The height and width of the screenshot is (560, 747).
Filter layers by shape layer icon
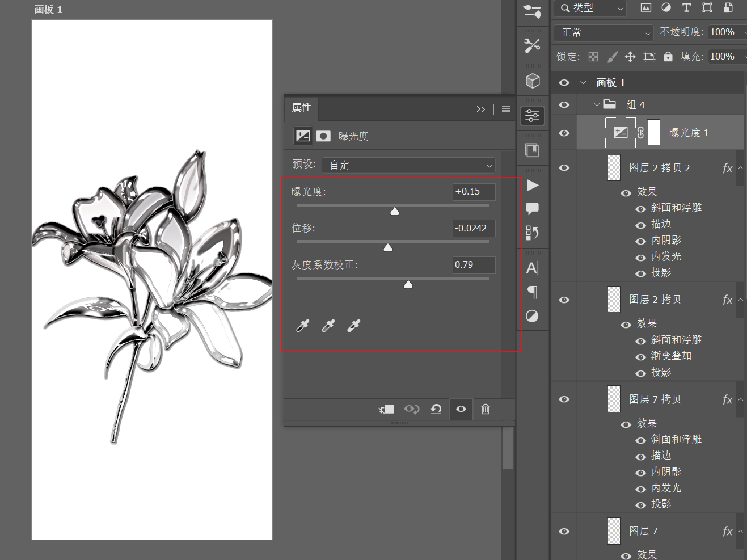point(707,7)
